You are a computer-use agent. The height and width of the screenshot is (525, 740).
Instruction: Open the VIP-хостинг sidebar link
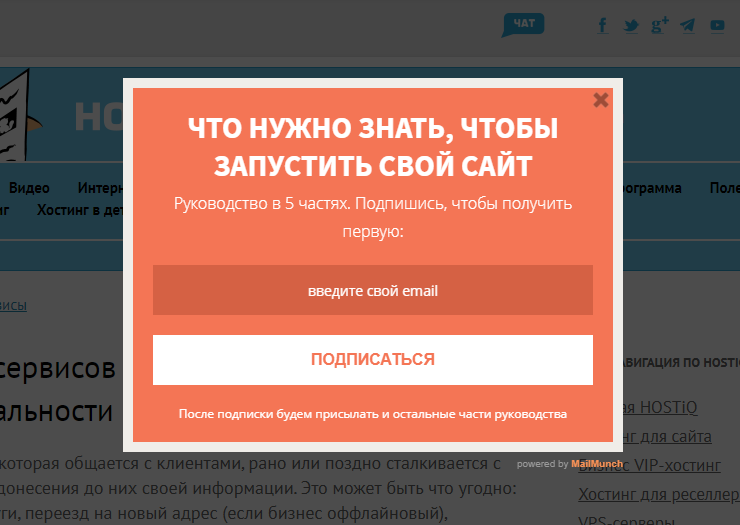coord(649,466)
